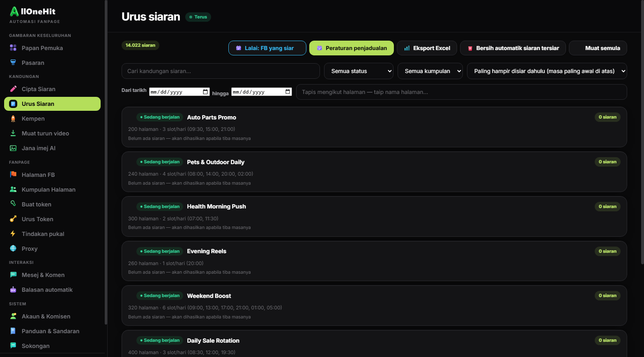Image resolution: width=644 pixels, height=357 pixels.
Task: Click Sedang berjalan status on Weekend Boost
Action: point(160,295)
